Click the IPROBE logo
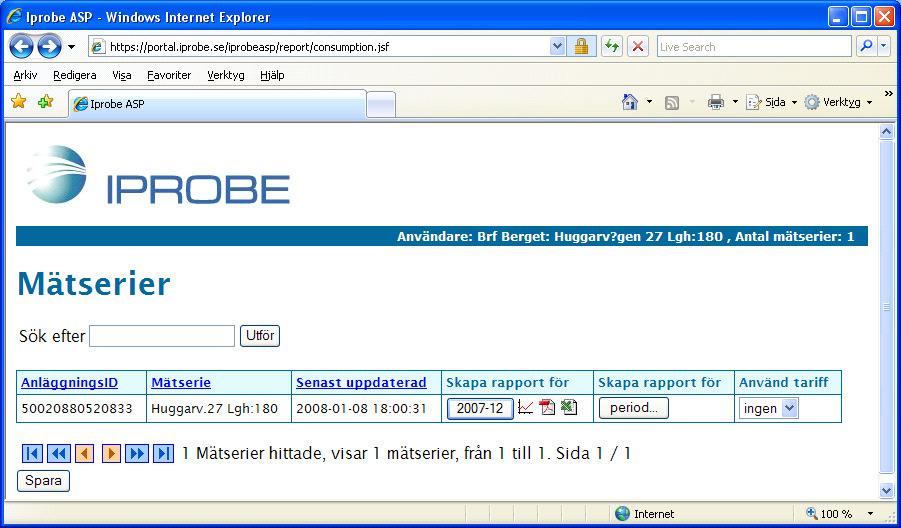The width and height of the screenshot is (901, 528). tap(159, 175)
